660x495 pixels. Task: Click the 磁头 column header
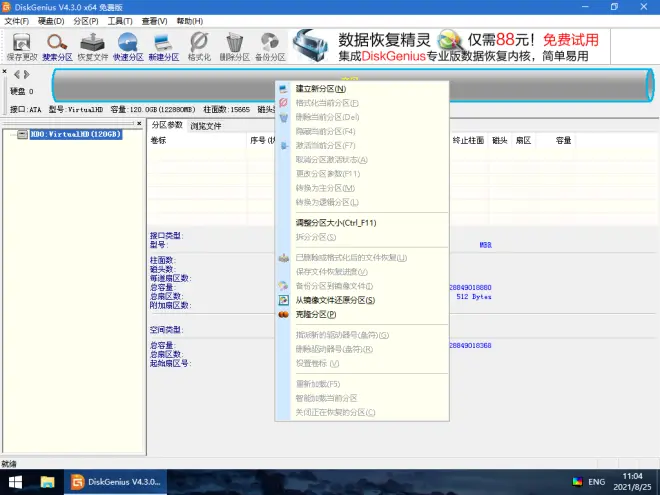click(x=500, y=140)
